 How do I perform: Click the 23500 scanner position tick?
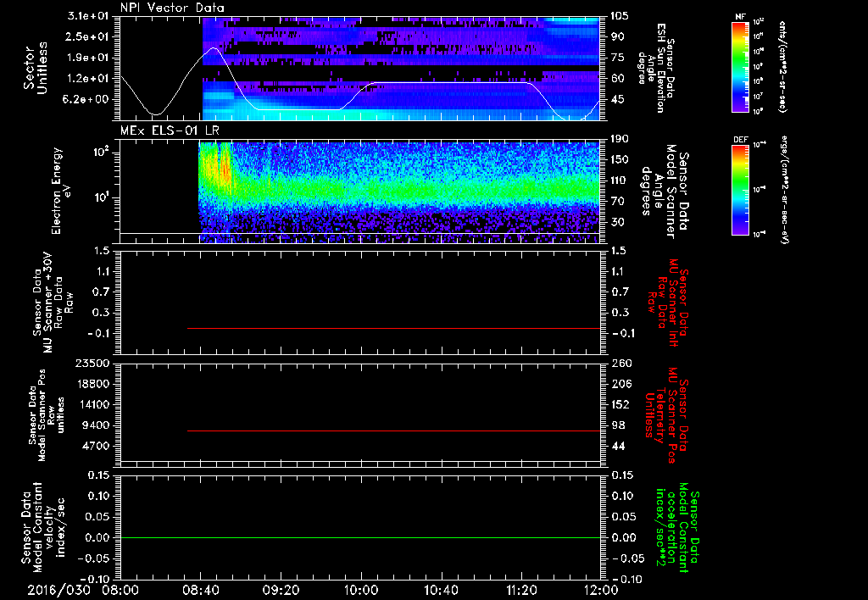(92, 364)
